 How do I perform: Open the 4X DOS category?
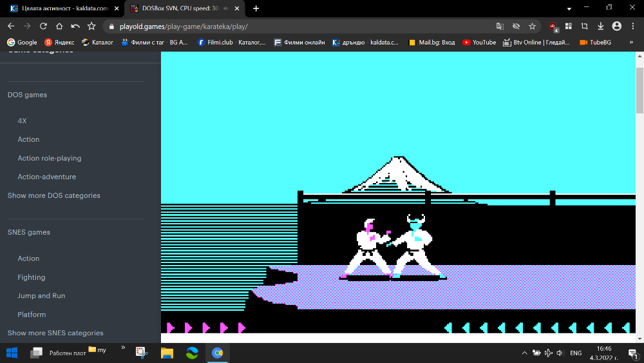(x=22, y=121)
